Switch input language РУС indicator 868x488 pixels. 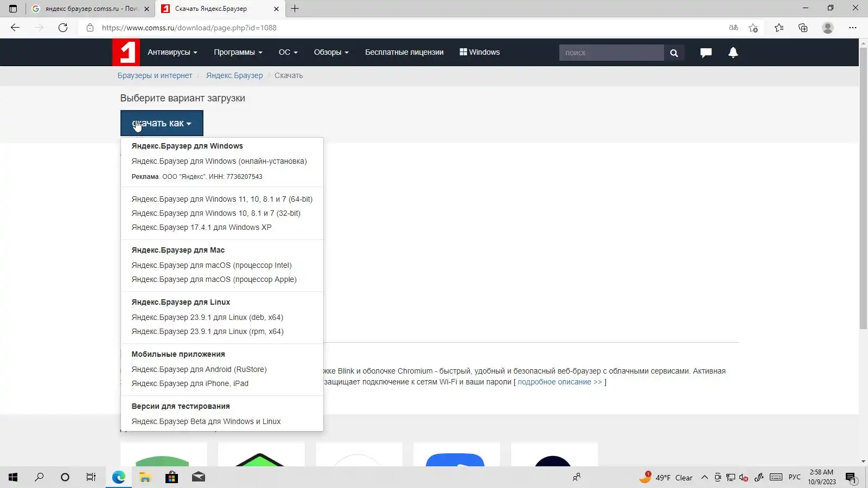[x=794, y=477]
